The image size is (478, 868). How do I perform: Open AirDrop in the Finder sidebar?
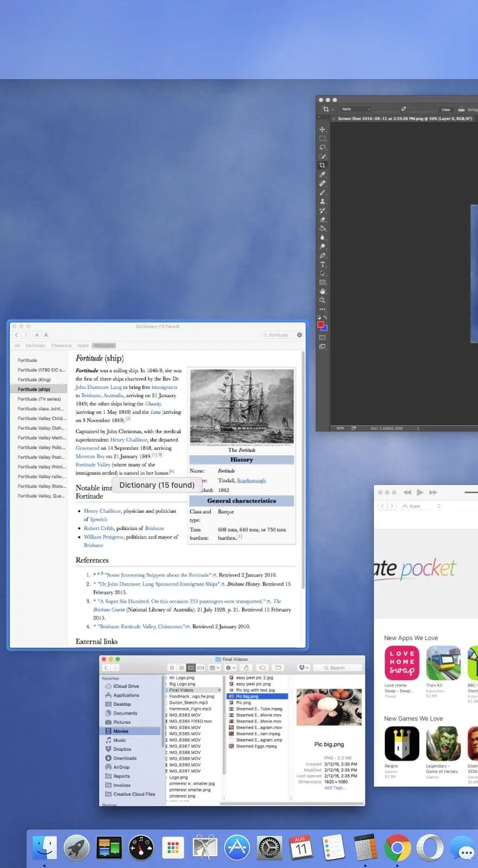click(x=121, y=767)
